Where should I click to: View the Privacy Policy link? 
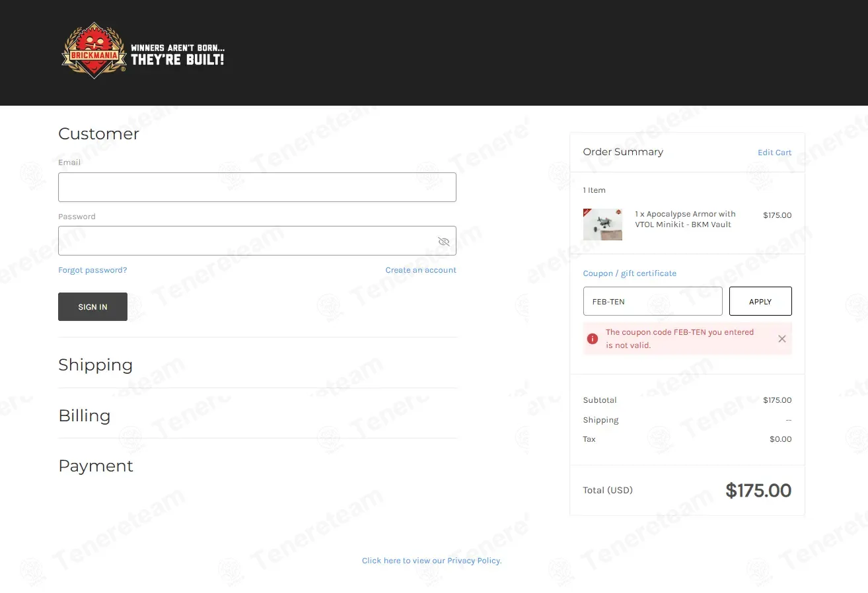(432, 561)
